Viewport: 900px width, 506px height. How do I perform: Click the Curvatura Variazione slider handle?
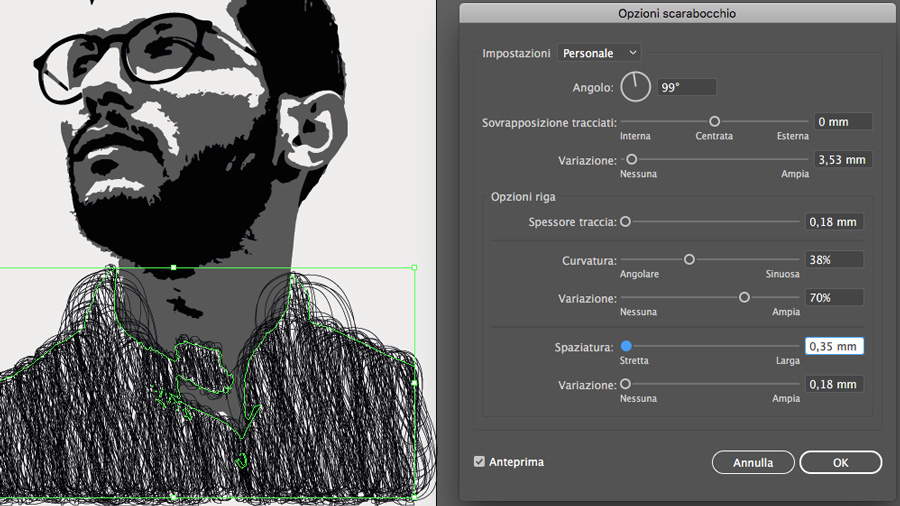(744, 297)
